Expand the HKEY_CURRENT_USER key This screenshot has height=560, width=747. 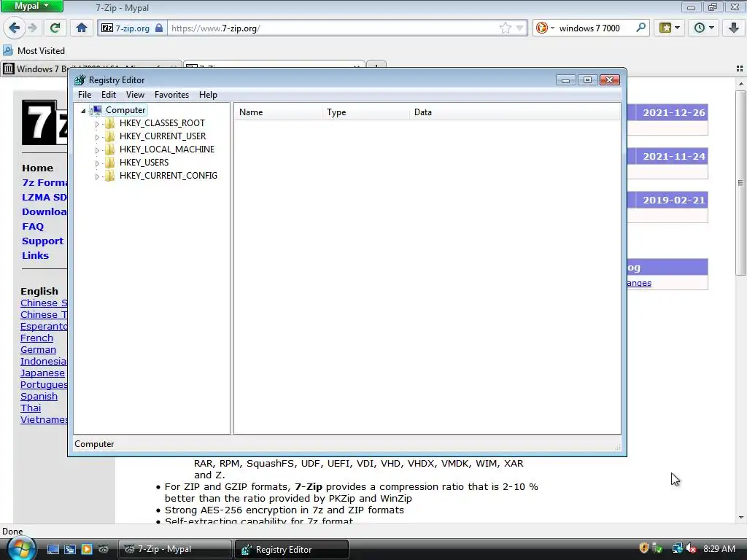[97, 137]
